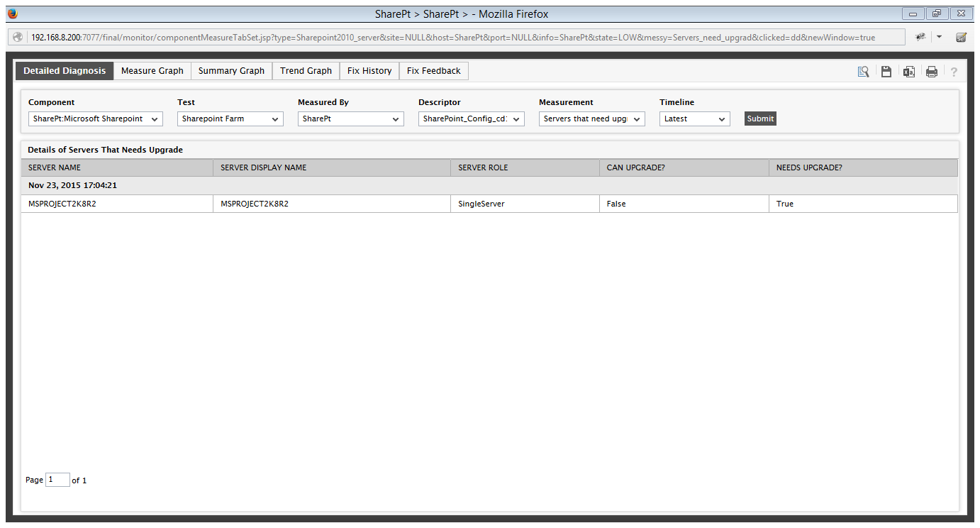
Task: Open the Fix Feedback tab
Action: click(x=434, y=71)
